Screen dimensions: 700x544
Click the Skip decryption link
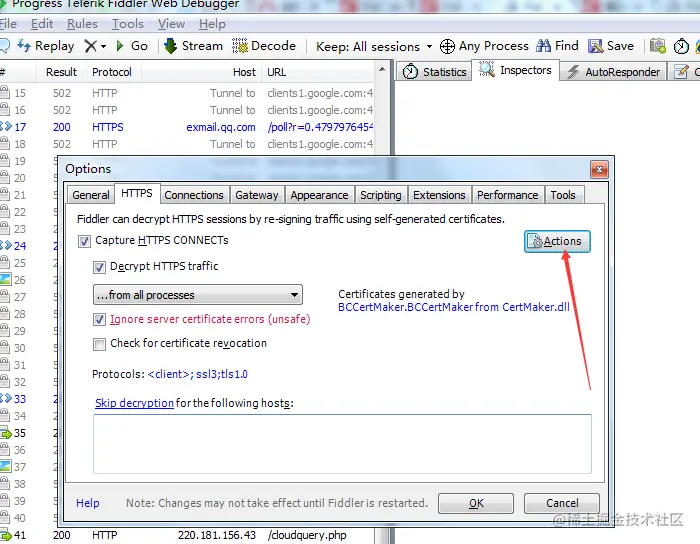pyautogui.click(x=134, y=403)
